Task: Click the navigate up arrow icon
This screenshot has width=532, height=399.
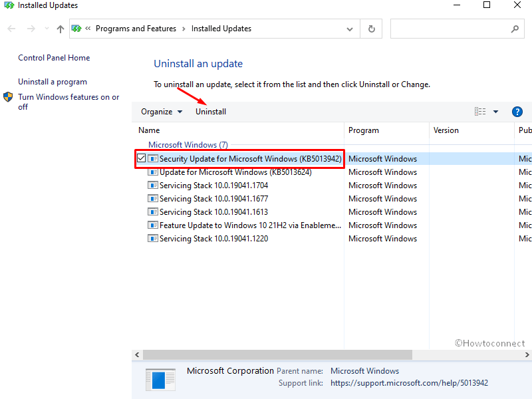Action: (59, 29)
